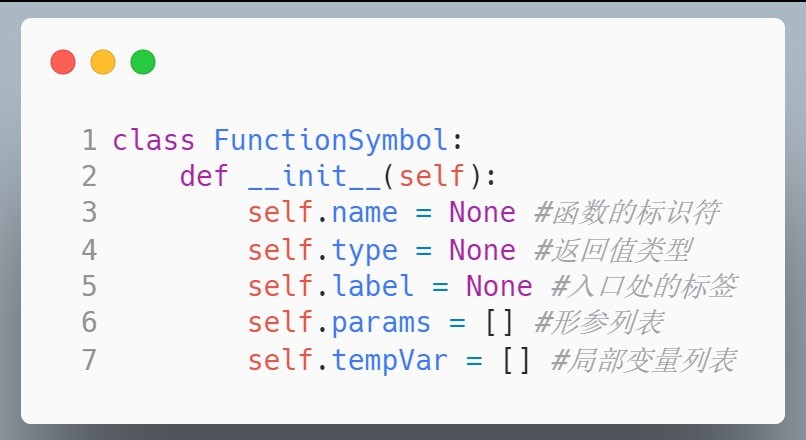806x440 pixels.
Task: Click the None value on line 3
Action: click(482, 212)
